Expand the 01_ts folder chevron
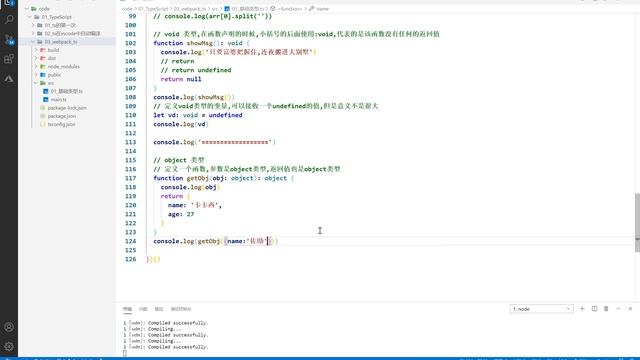This screenshot has height=360, width=640. click(x=33, y=25)
